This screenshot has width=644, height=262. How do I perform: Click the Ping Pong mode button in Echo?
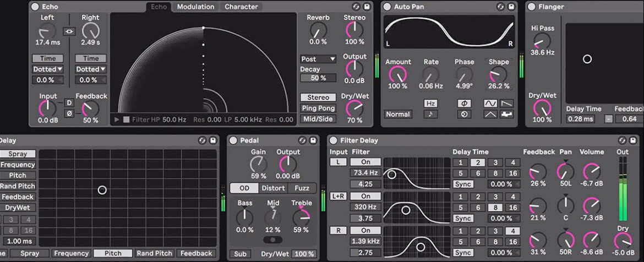click(x=318, y=108)
